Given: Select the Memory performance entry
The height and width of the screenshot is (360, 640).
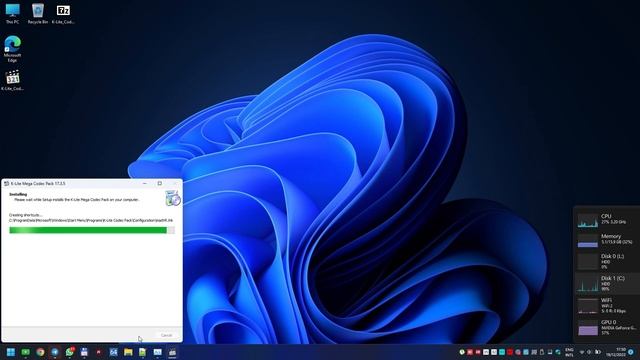Looking at the screenshot, I should tap(607, 240).
